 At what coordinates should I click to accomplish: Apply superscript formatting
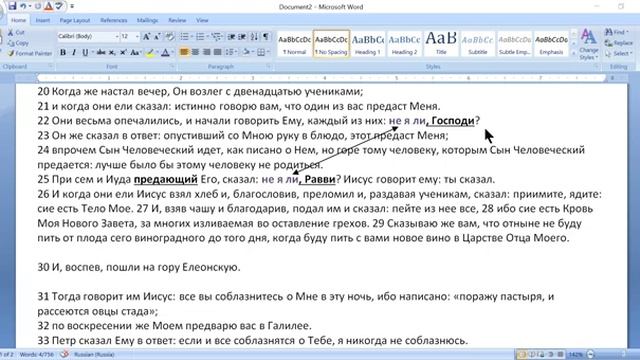pyautogui.click(x=123, y=52)
